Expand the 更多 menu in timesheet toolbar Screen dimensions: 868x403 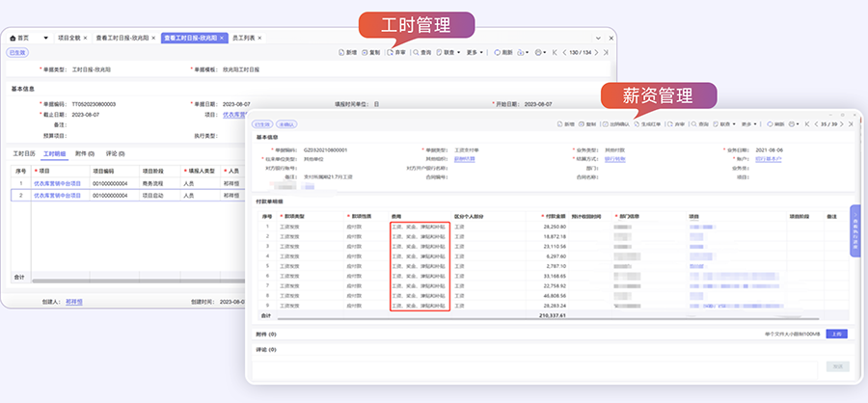[475, 51]
